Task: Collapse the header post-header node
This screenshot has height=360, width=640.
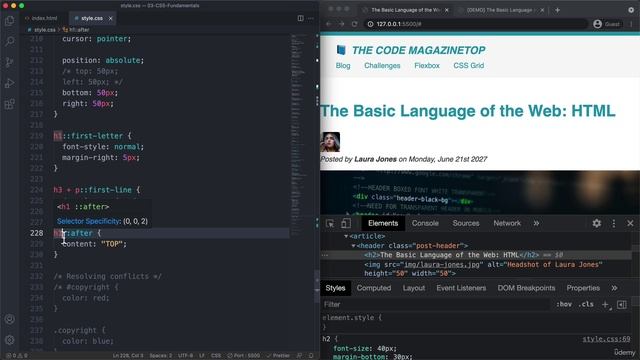Action: [353, 246]
